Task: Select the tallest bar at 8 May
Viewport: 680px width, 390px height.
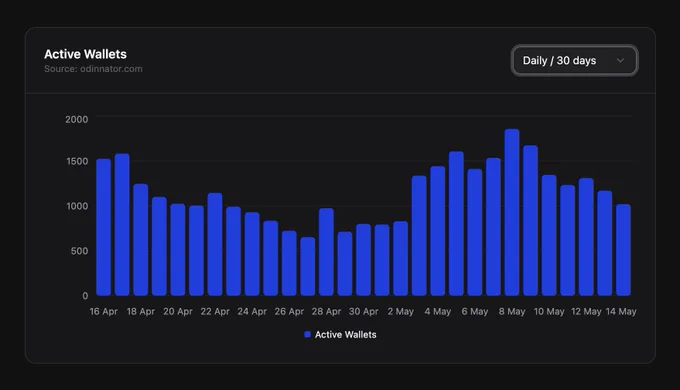Action: pyautogui.click(x=512, y=212)
